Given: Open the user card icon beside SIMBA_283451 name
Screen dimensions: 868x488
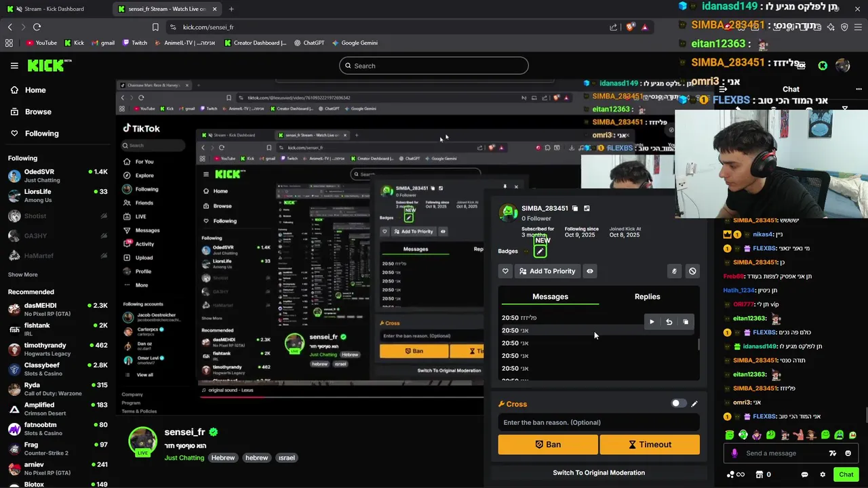Looking at the screenshot, I should (587, 208).
